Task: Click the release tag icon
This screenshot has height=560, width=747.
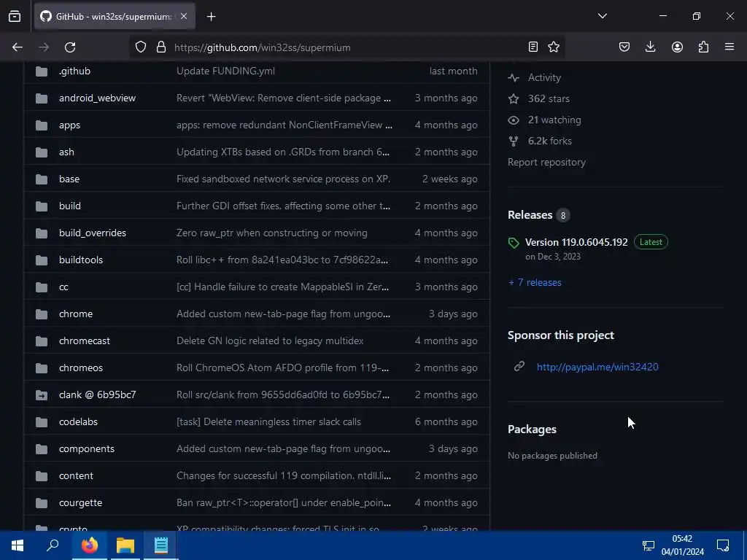Action: 514,244
